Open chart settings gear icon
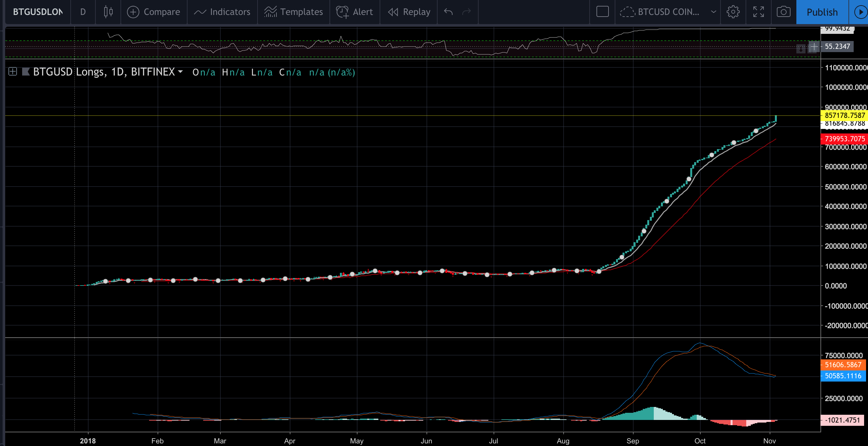This screenshot has width=868, height=446. (x=733, y=12)
